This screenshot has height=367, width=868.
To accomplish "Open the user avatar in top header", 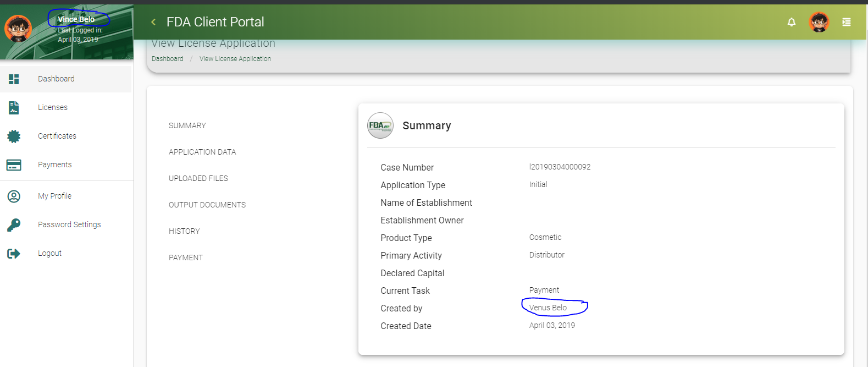I will click(819, 22).
